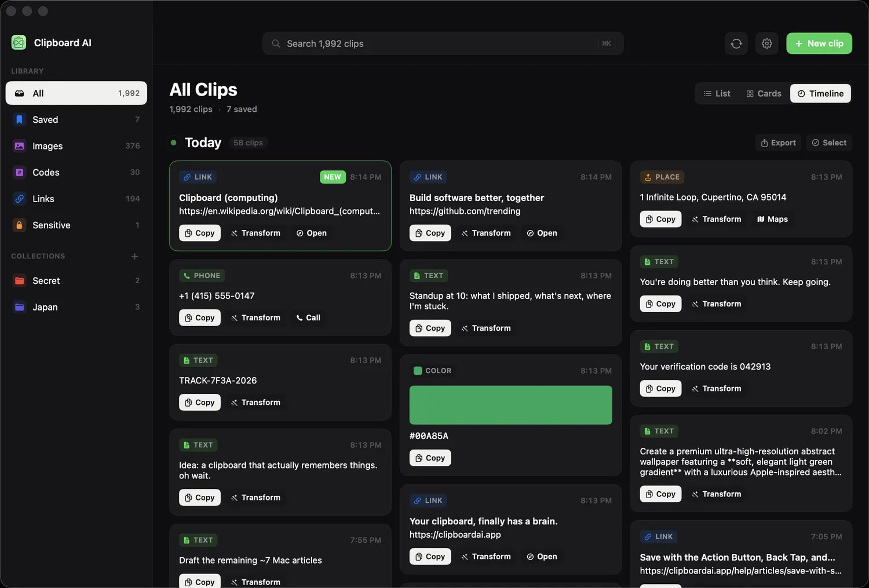Screen dimensions: 869x588
Task: Click 'Your clipboard, finally has a brain.' title
Action: pos(484,521)
